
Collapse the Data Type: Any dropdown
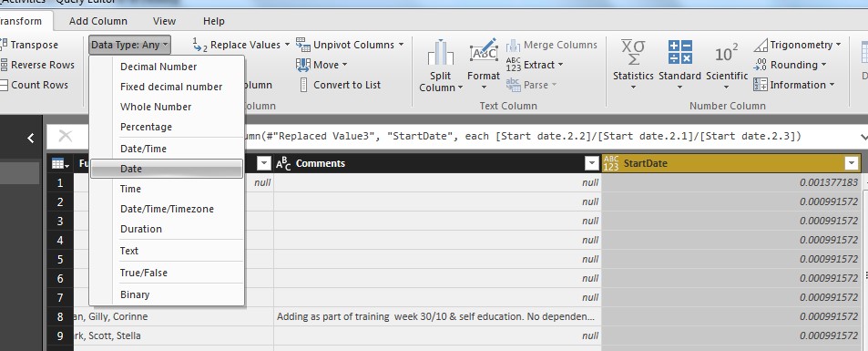click(x=129, y=45)
